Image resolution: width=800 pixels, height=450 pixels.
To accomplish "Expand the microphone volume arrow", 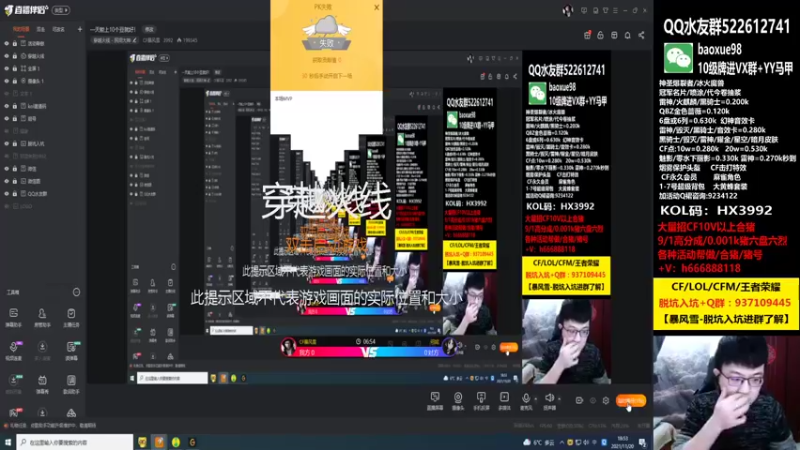I will click(535, 398).
